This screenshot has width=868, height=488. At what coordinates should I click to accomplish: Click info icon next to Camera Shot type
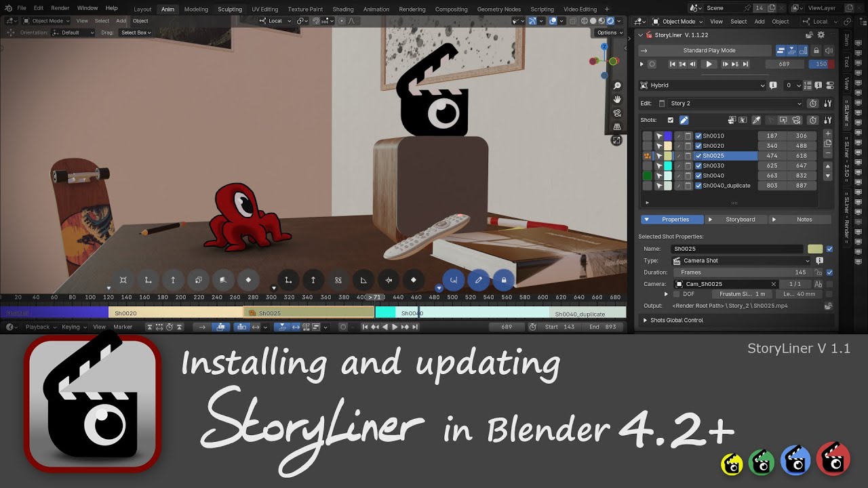pyautogui.click(x=819, y=260)
